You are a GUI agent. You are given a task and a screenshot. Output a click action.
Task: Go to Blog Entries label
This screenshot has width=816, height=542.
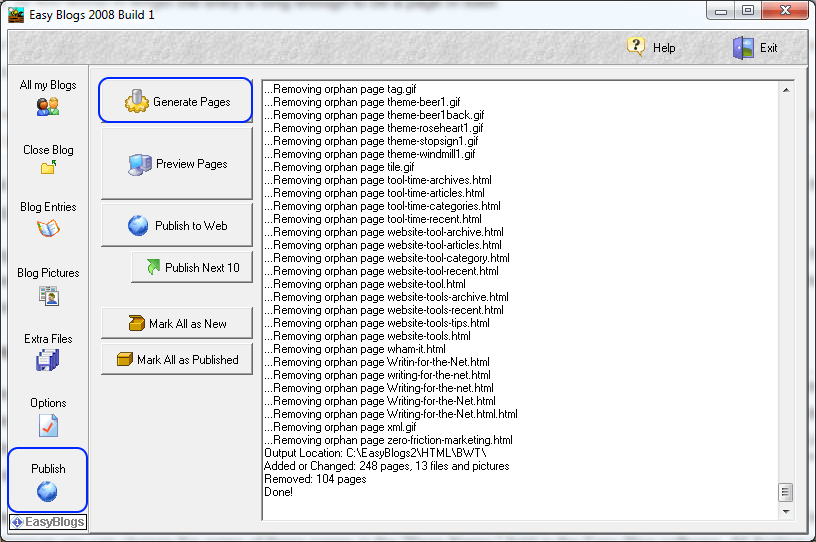click(48, 207)
